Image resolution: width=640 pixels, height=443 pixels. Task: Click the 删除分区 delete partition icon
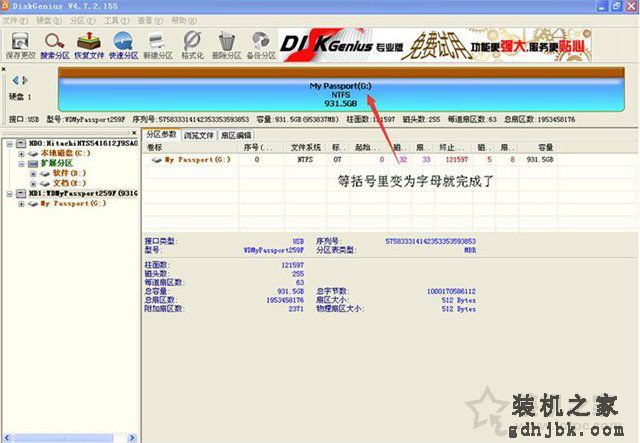[227, 45]
